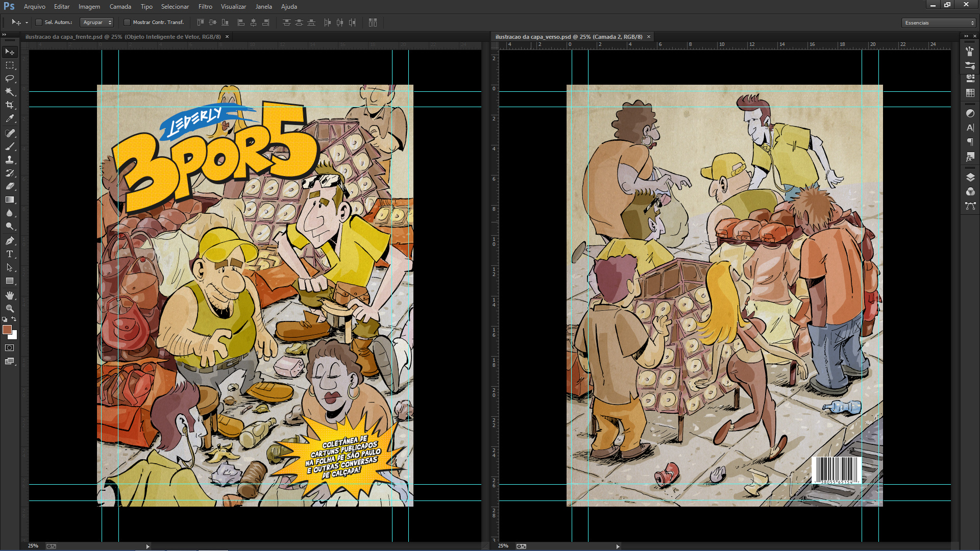Select the Crop tool
This screenshot has width=980, height=551.
10,105
